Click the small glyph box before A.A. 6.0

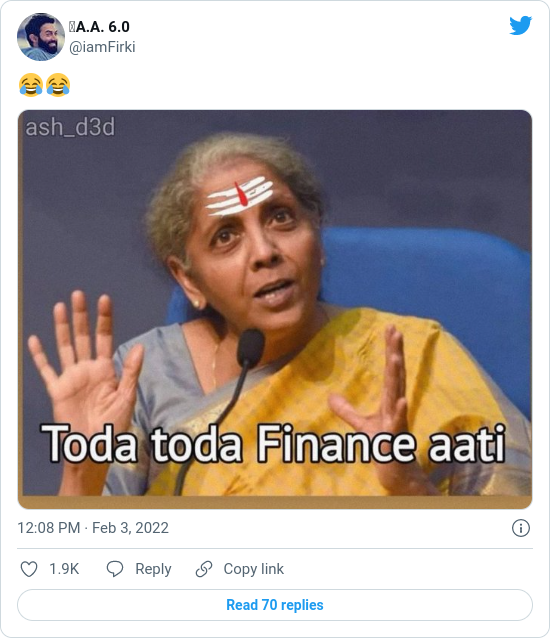pos(72,27)
